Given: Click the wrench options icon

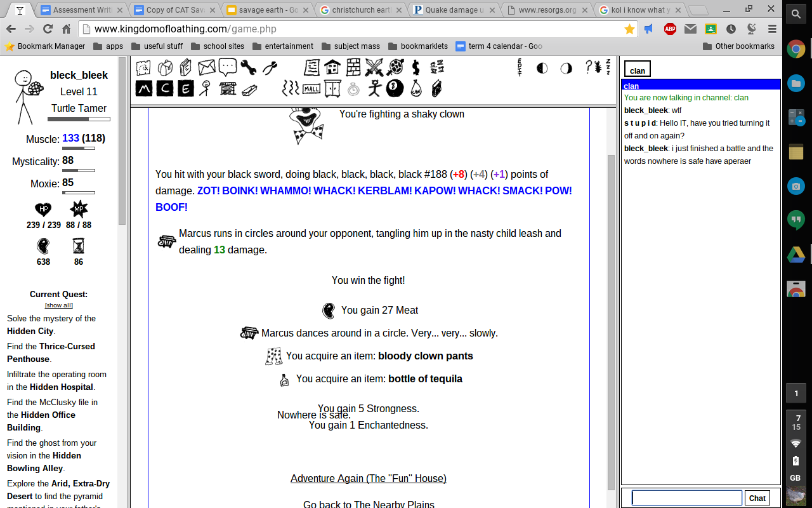Looking at the screenshot, I should pos(247,67).
